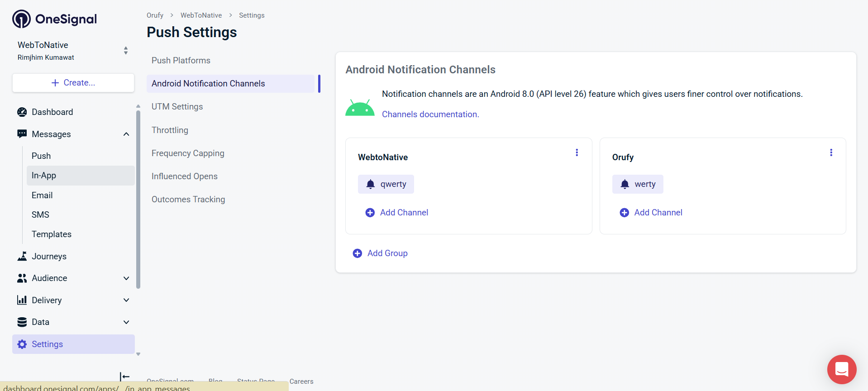Screen dimensions: 868x391
Task: Click the Journeys sidebar item
Action: point(73,256)
